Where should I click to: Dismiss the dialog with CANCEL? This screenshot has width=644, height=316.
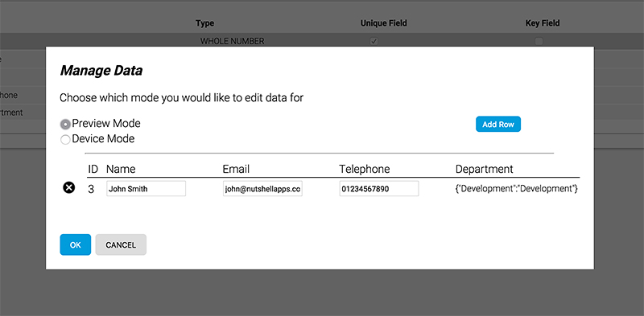[121, 245]
